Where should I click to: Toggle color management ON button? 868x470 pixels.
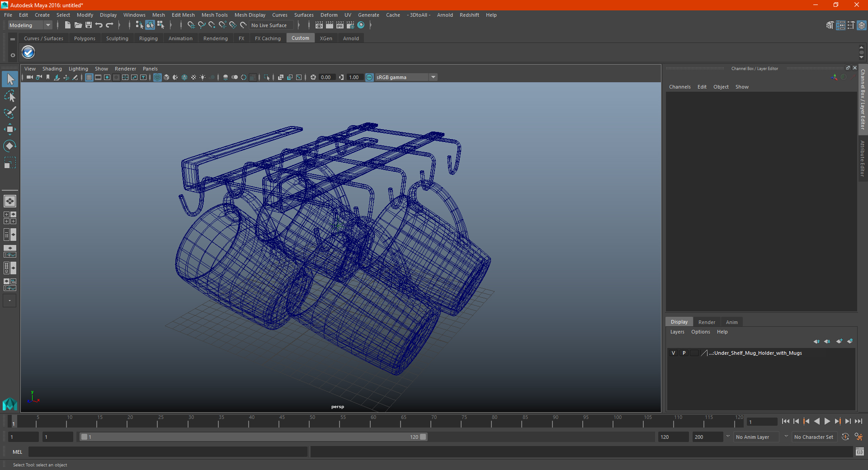(369, 77)
